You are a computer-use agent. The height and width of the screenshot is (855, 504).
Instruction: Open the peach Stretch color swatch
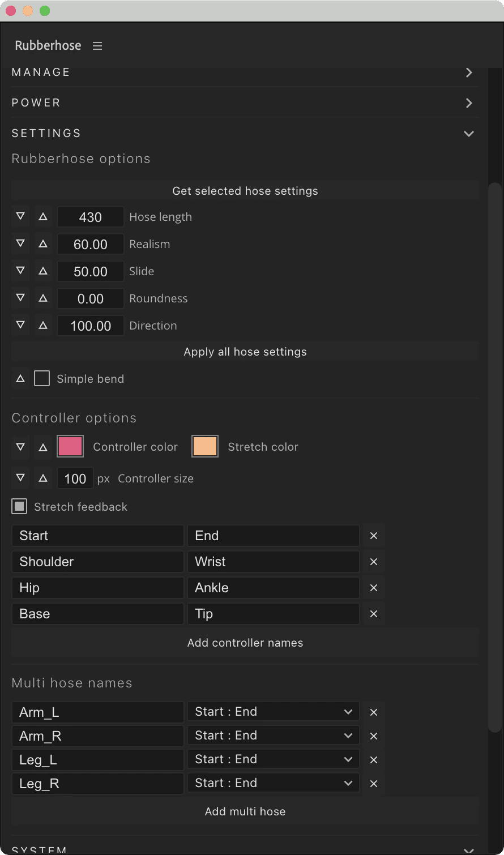pos(205,447)
